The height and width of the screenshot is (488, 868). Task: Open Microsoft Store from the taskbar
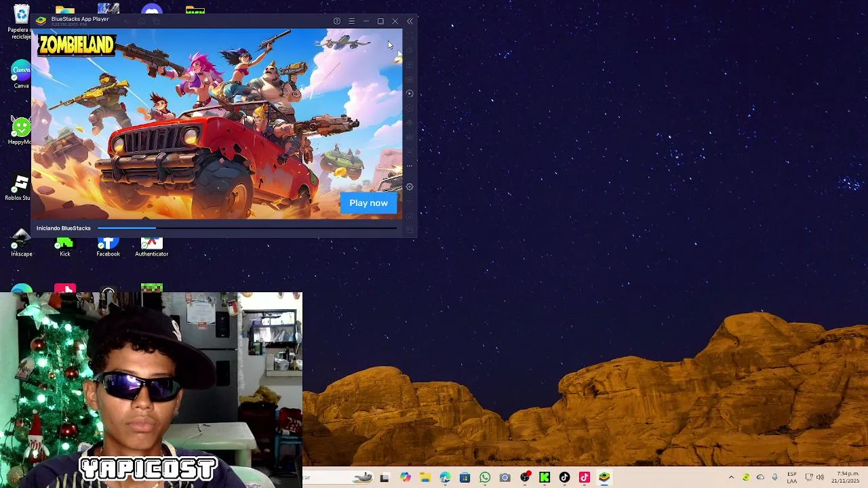[x=465, y=478]
